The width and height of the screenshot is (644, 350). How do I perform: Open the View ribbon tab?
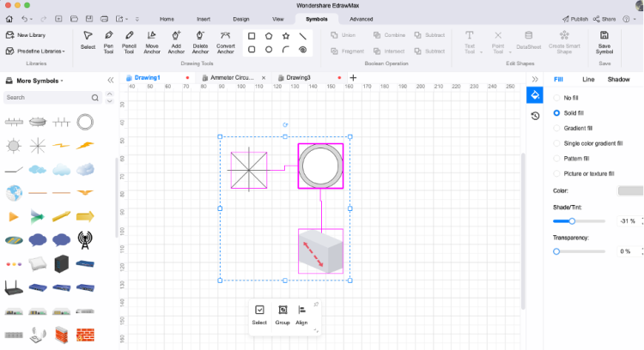click(x=278, y=19)
